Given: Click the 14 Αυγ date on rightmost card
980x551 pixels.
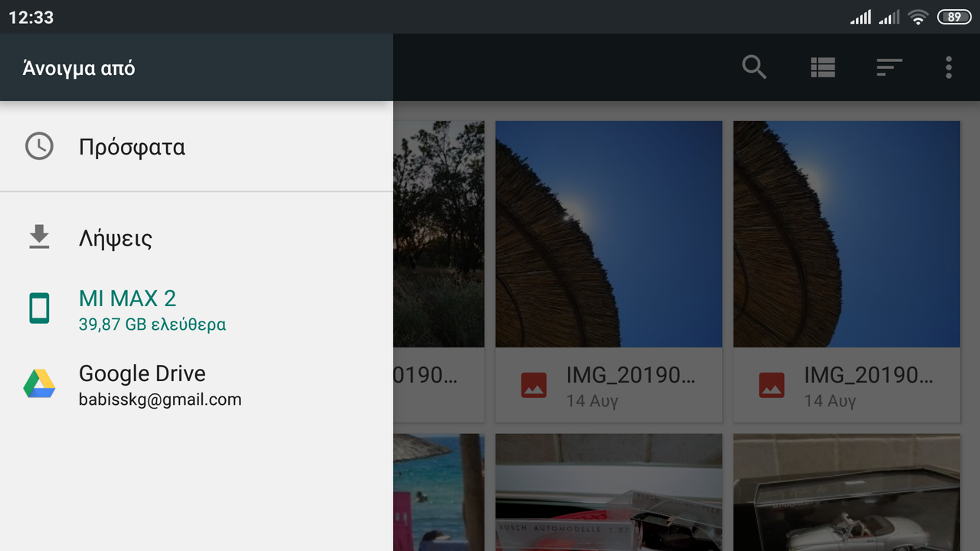Looking at the screenshot, I should point(830,401).
